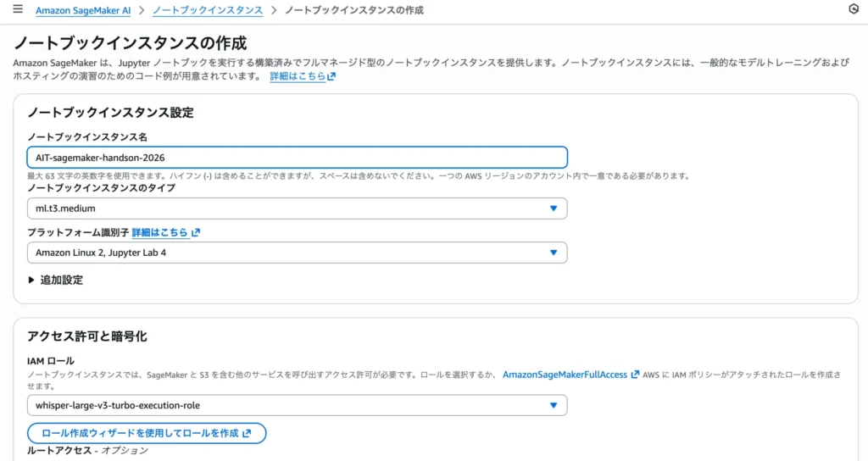Focus the ノートブックインスタンス名 text field
The width and height of the screenshot is (868, 461).
coord(297,158)
